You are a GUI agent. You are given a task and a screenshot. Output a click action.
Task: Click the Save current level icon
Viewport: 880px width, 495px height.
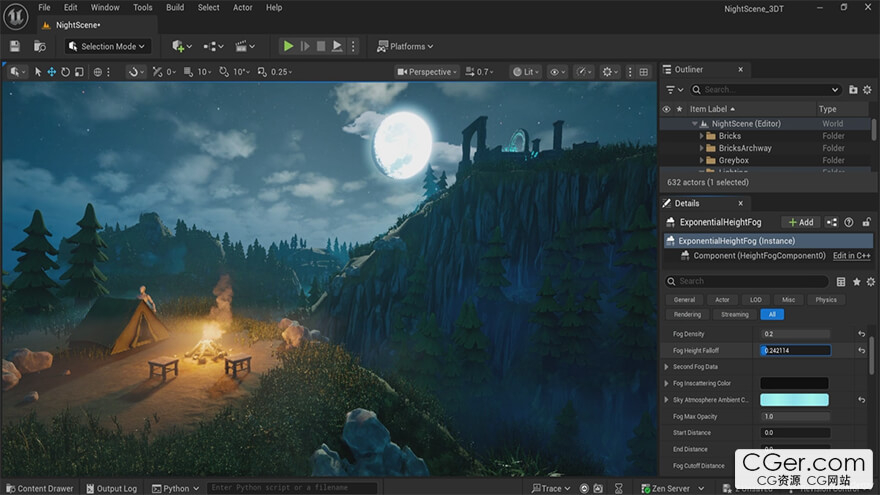point(15,46)
